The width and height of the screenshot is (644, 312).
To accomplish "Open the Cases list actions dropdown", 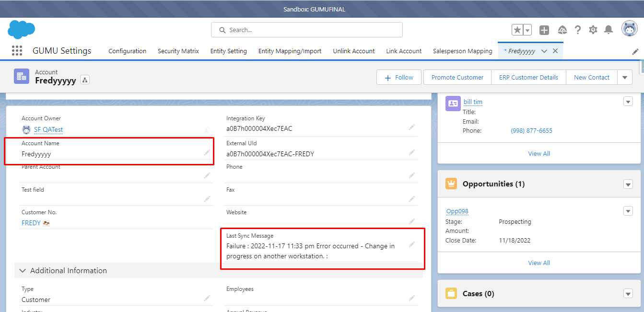I will click(x=628, y=293).
